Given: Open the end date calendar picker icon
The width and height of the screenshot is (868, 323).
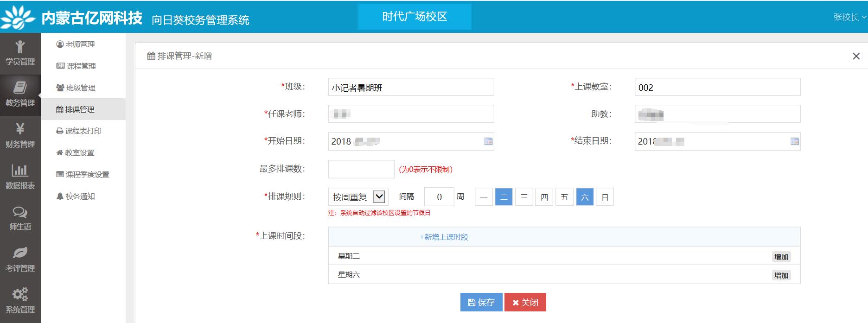Looking at the screenshot, I should (x=794, y=141).
